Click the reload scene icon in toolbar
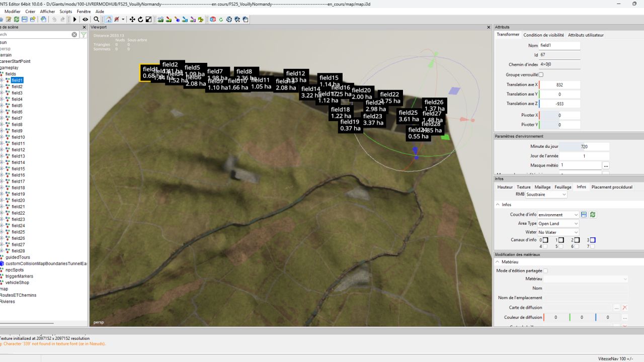Screen dimensions: 644x362 coord(16,20)
